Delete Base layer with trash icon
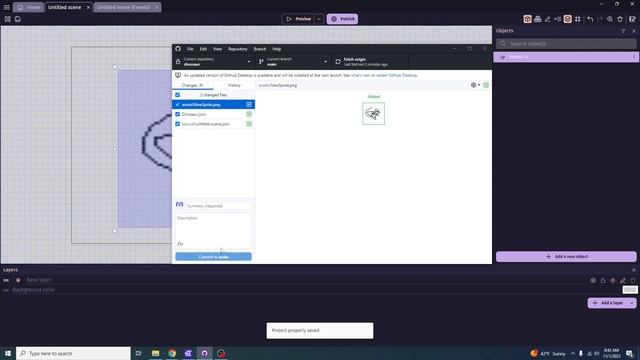This screenshot has width=640, height=360. pos(633,280)
